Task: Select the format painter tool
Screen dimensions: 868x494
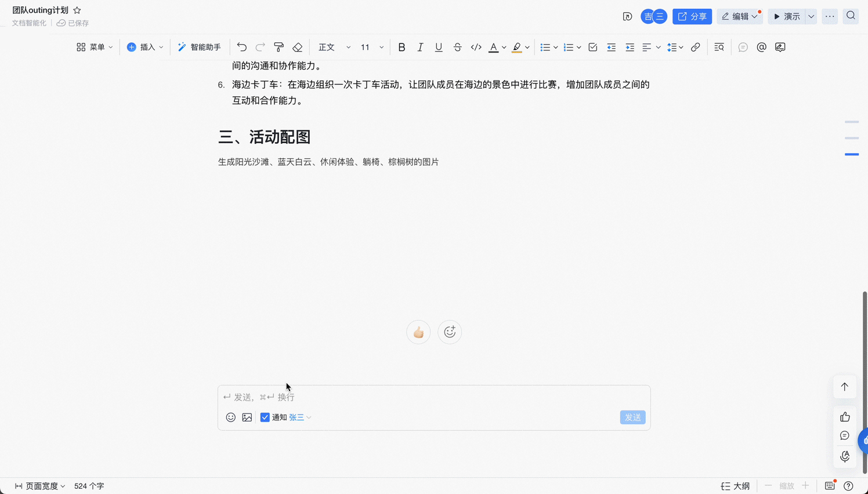Action: [x=279, y=47]
